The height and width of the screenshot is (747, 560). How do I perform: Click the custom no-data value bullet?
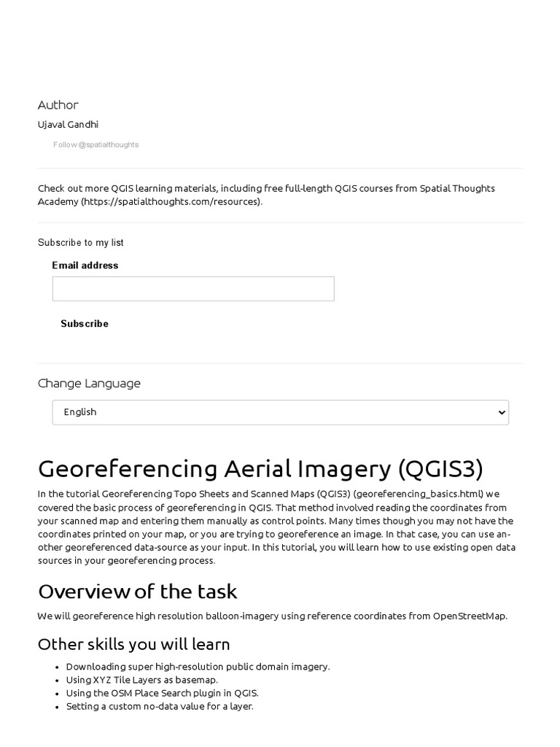click(x=160, y=706)
